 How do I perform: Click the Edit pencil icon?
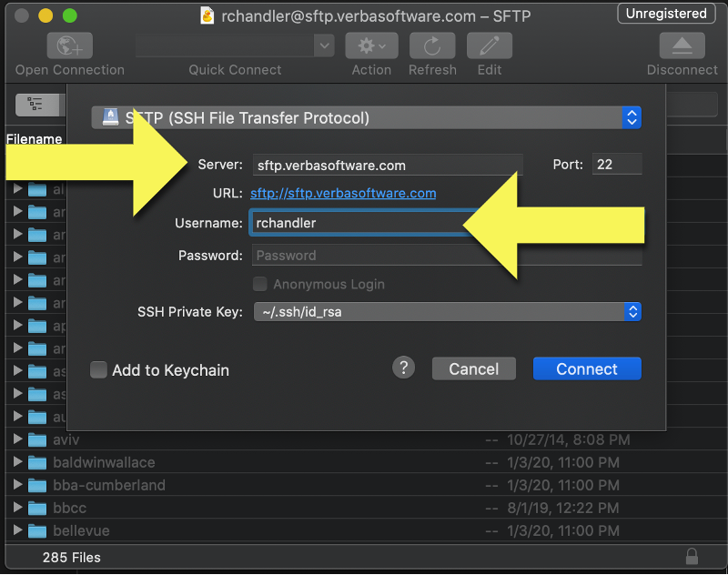pyautogui.click(x=489, y=45)
